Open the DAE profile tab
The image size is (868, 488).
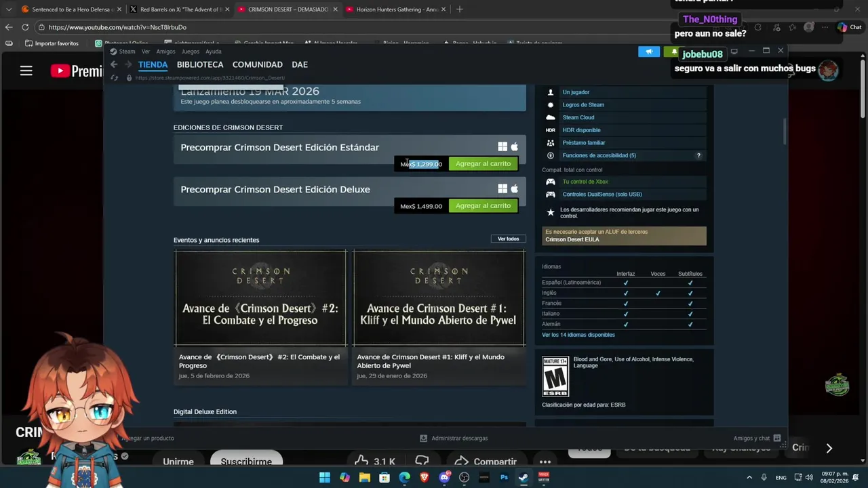(300, 64)
